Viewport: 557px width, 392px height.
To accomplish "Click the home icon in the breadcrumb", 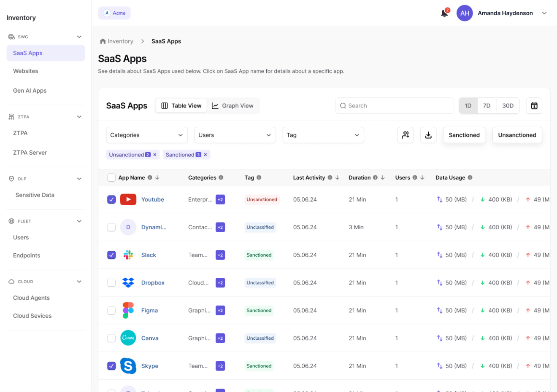I will click(102, 41).
